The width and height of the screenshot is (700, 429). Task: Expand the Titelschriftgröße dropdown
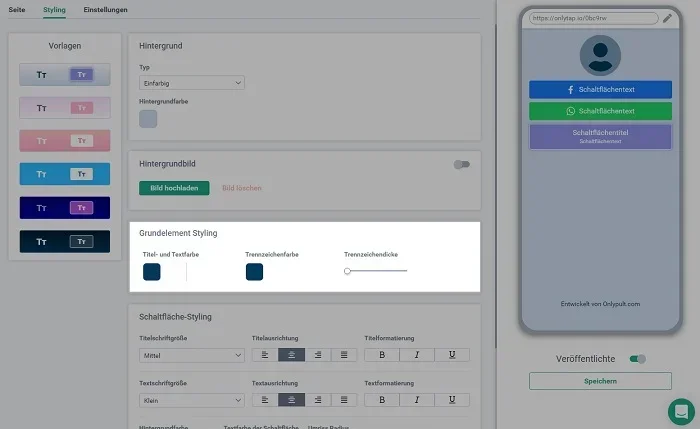coord(191,355)
